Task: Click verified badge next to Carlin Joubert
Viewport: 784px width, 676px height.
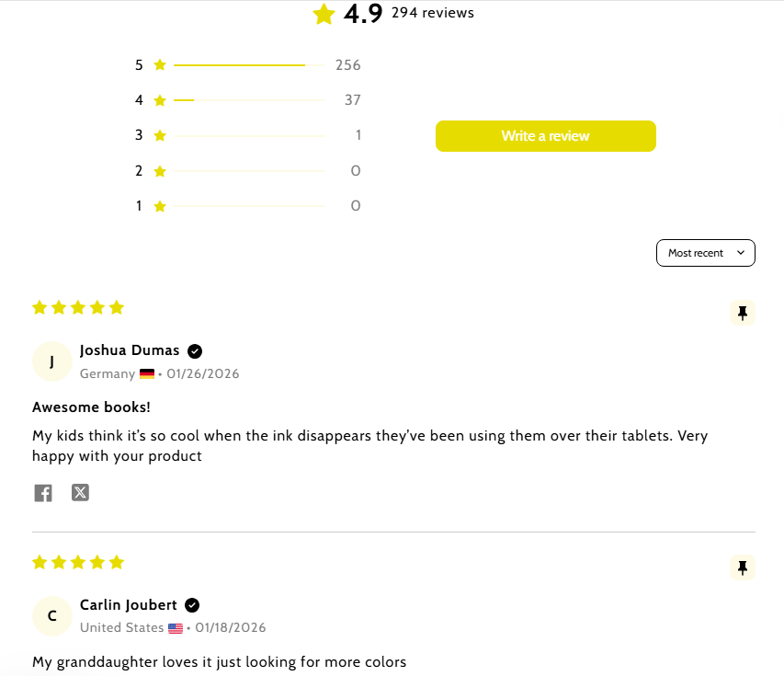Action: [192, 605]
